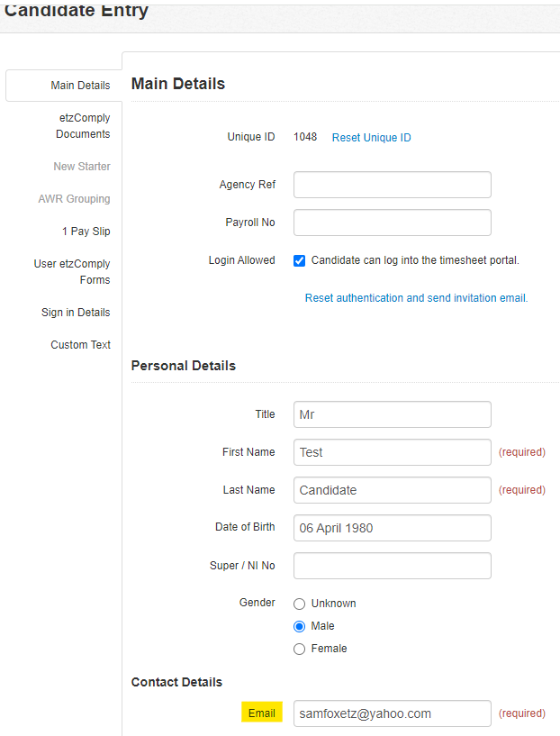Click the Email address input field
Image resolution: width=560 pixels, height=736 pixels.
pyautogui.click(x=393, y=714)
